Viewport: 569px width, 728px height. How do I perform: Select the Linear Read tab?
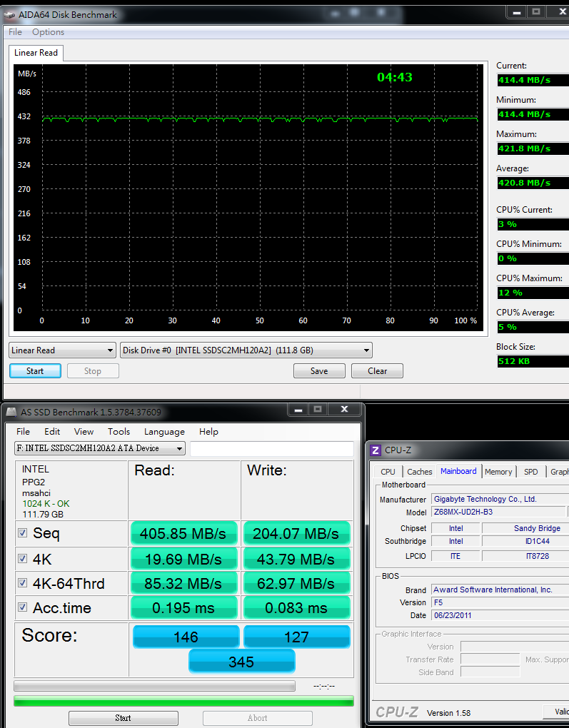(36, 53)
